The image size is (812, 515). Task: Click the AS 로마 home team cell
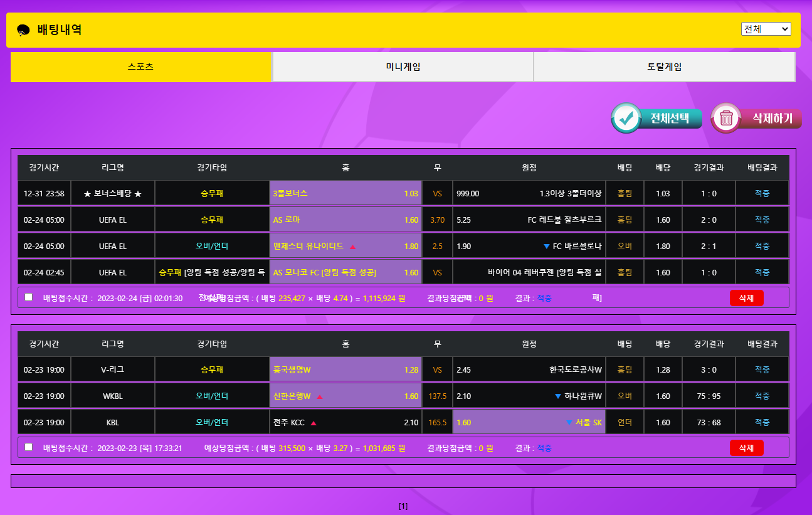coord(345,220)
